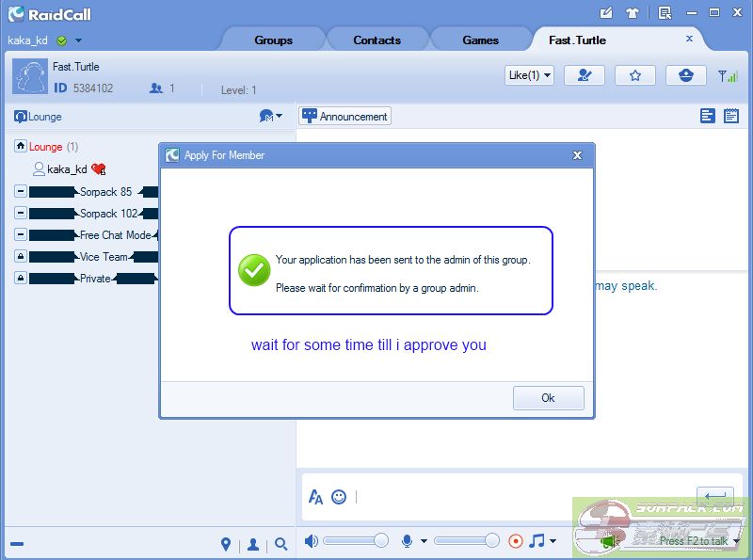Viewport: 753px width, 560px height.
Task: Open the Contacts tab
Action: coord(377,40)
